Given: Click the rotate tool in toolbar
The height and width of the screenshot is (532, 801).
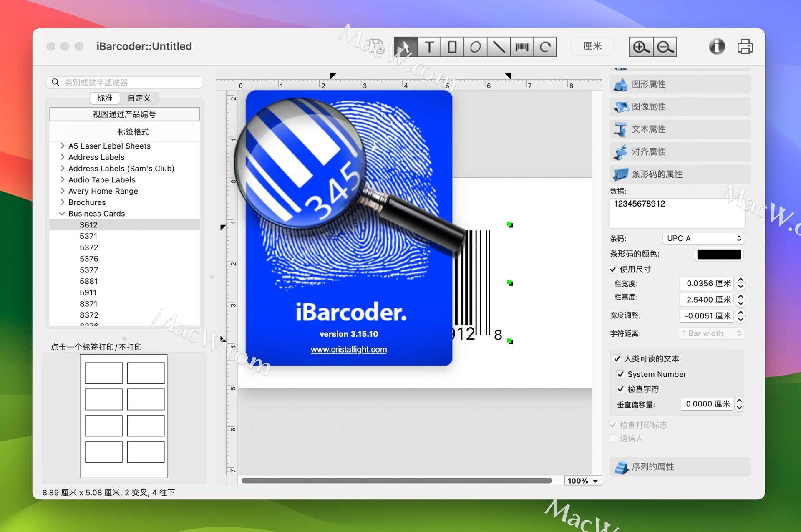Looking at the screenshot, I should point(545,47).
